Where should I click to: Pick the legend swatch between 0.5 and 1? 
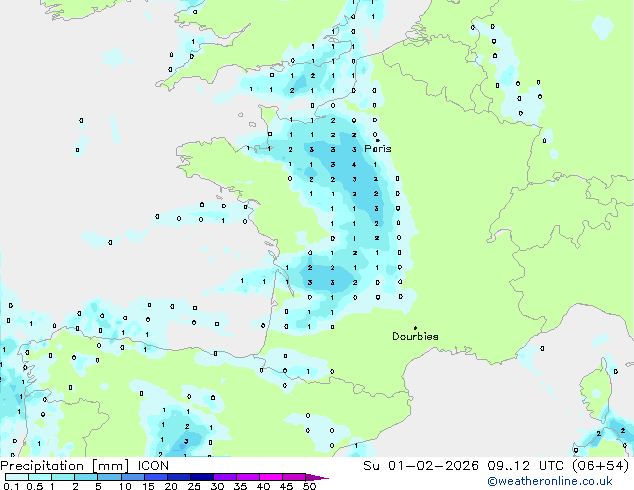40,477
